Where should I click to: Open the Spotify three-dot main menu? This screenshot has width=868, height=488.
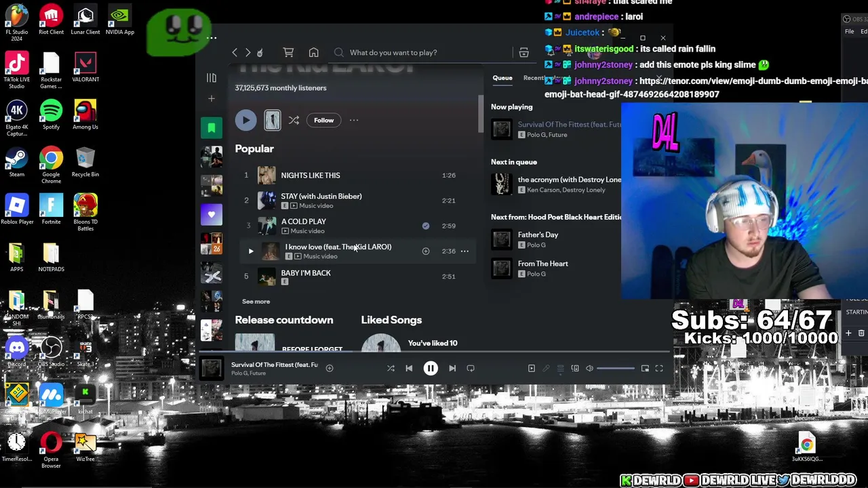212,38
